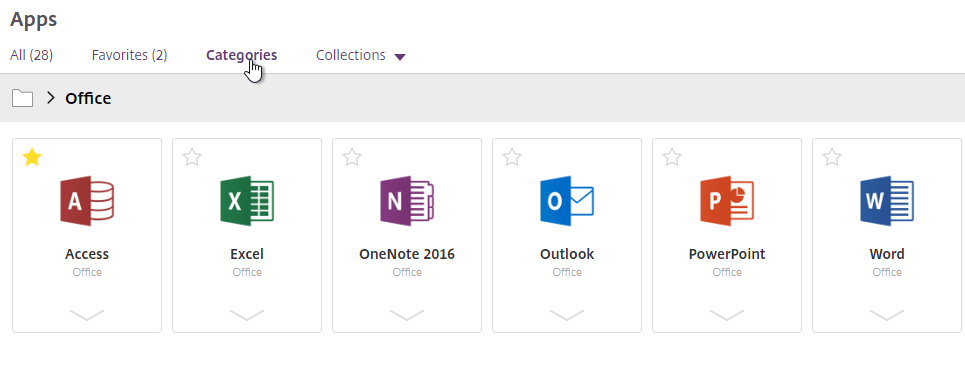The width and height of the screenshot is (965, 376).
Task: Click the Word app name
Action: [887, 254]
